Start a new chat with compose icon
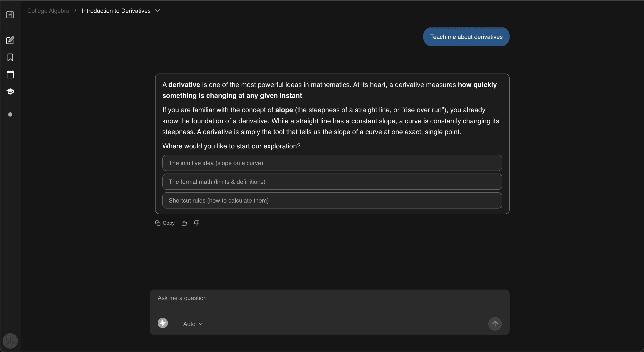The image size is (644, 352). click(x=10, y=40)
